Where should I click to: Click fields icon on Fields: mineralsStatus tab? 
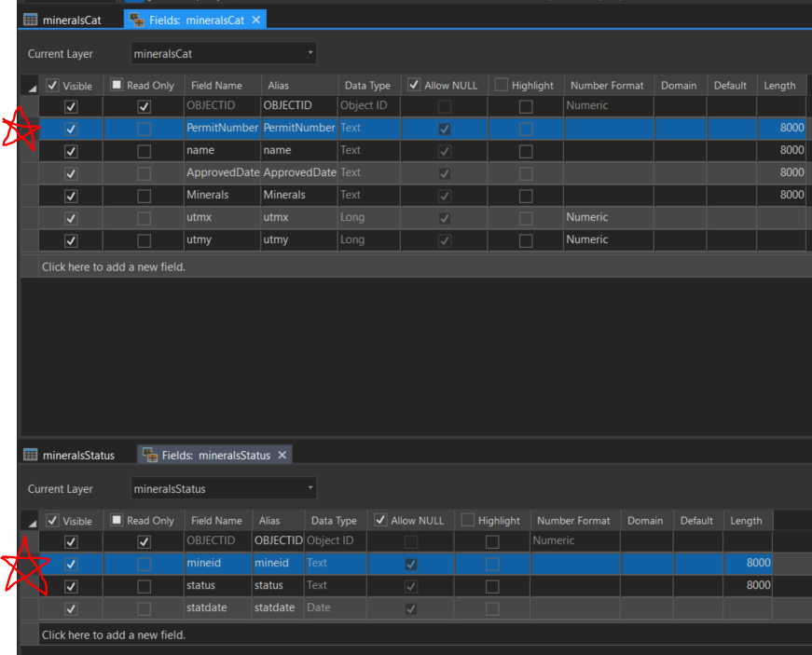[x=148, y=455]
